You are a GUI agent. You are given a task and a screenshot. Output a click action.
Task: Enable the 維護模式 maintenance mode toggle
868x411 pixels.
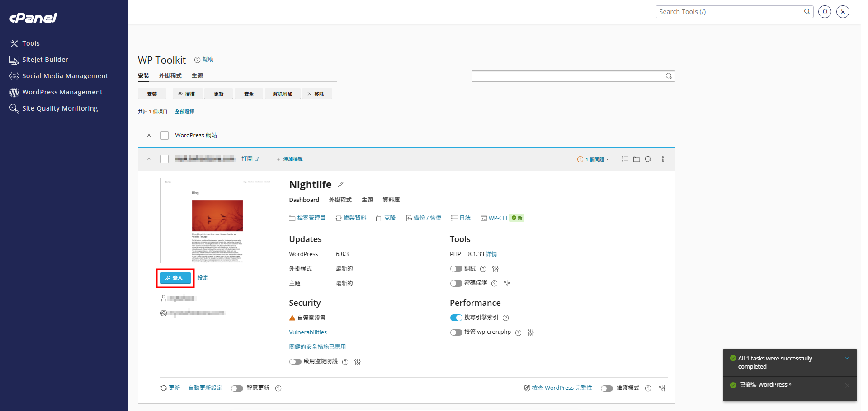click(x=607, y=388)
